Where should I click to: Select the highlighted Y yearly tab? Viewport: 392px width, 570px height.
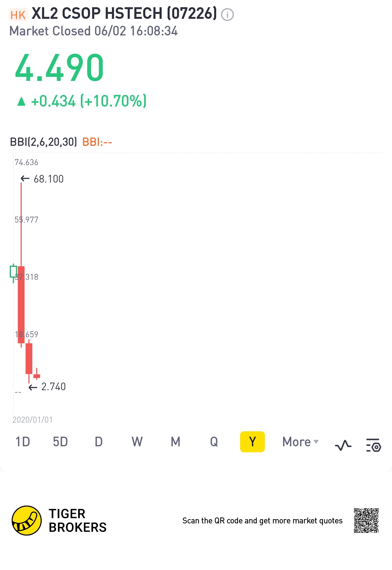(x=252, y=442)
